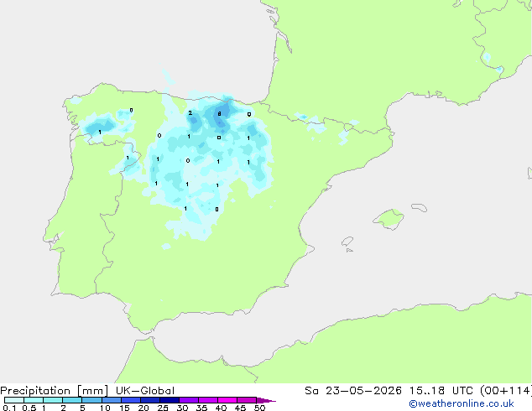Click the '50' legend scale label
This screenshot has height=411, width=532.
(259, 408)
